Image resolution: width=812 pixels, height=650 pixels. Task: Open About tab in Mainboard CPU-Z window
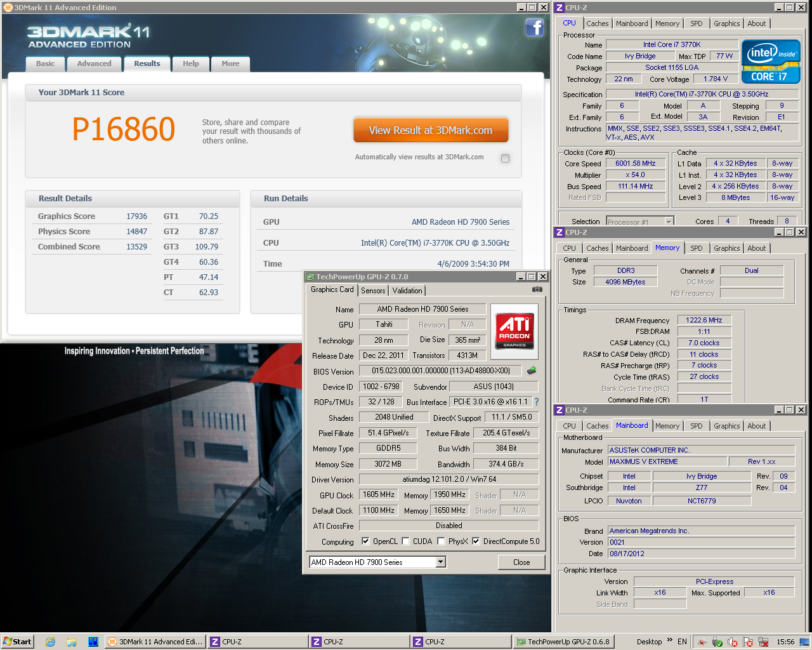[756, 426]
